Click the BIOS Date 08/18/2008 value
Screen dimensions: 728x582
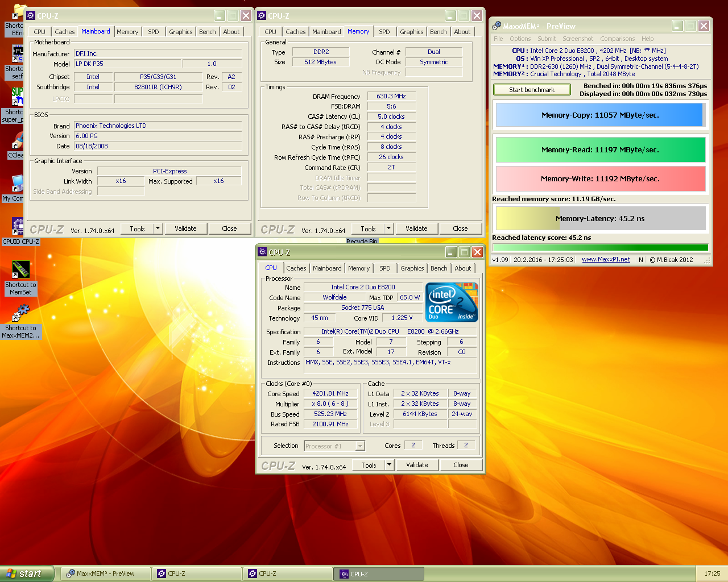[158, 146]
